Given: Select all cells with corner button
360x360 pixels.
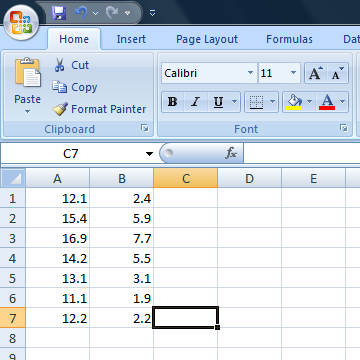Looking at the screenshot, I should [x=13, y=178].
